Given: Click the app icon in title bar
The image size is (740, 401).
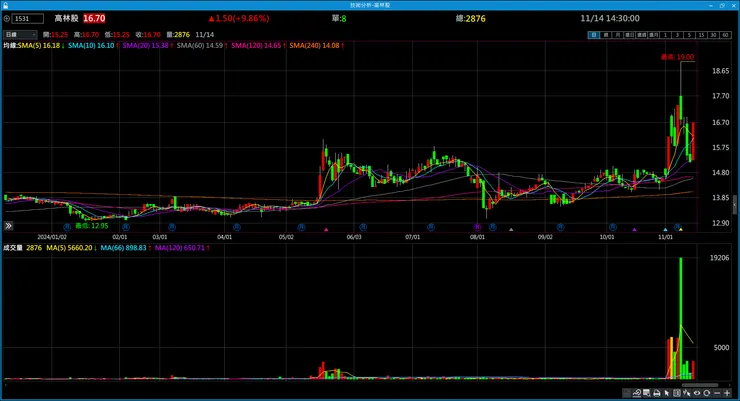Looking at the screenshot, I should (x=5, y=5).
